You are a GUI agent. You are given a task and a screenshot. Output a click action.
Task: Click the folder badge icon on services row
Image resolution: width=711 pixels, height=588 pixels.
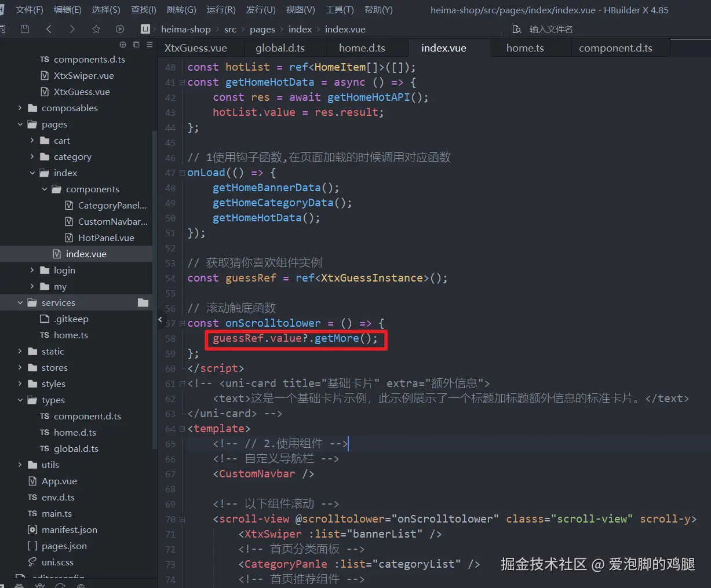[143, 302]
